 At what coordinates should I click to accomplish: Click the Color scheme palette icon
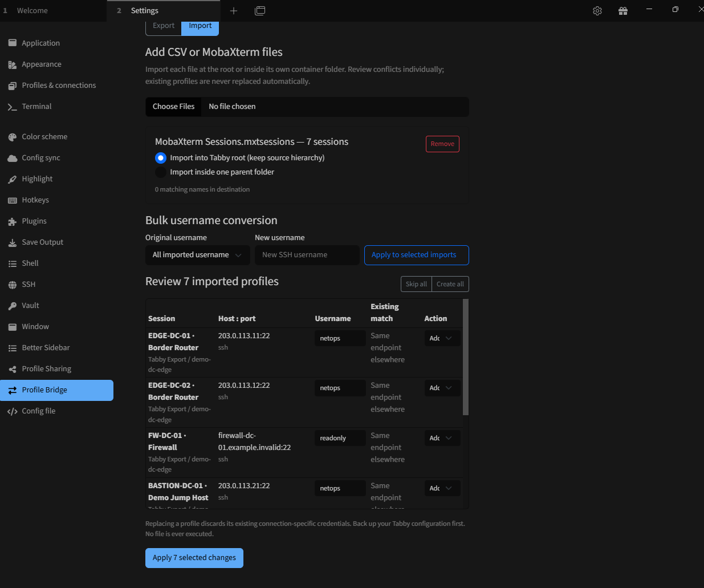coord(12,137)
